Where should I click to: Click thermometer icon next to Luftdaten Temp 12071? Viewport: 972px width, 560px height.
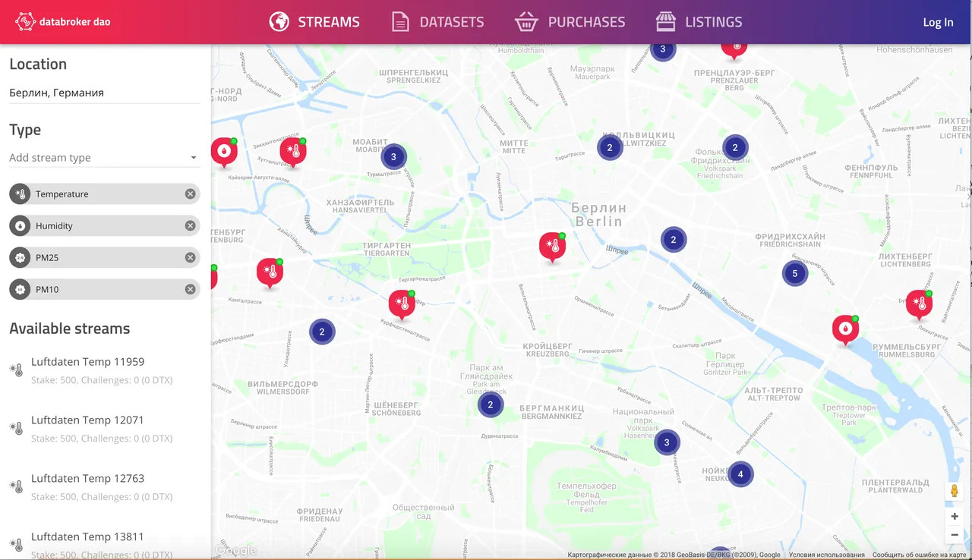(16, 429)
